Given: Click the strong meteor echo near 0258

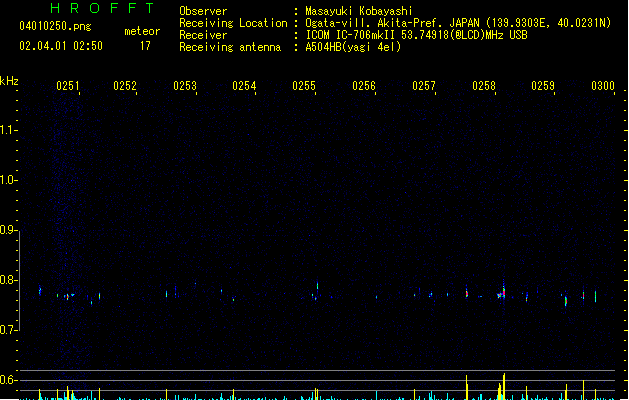Looking at the screenshot, I should coord(502,293).
